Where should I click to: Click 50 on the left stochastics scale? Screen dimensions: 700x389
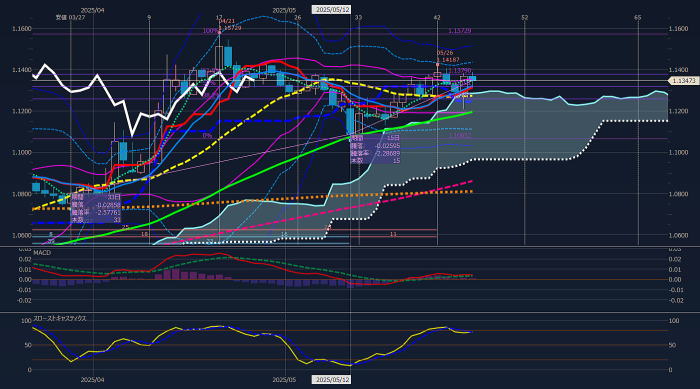pyautogui.click(x=28, y=345)
